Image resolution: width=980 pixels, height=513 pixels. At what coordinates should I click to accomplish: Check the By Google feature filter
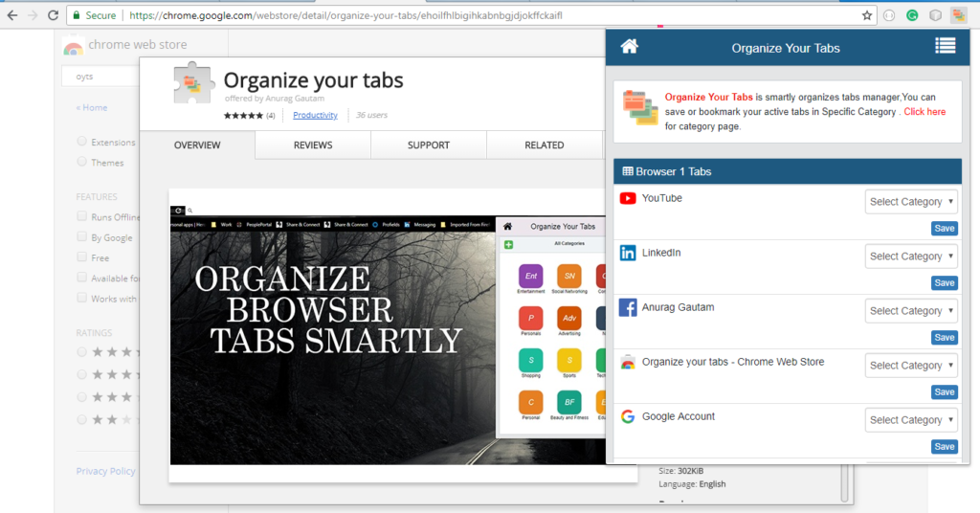click(82, 237)
